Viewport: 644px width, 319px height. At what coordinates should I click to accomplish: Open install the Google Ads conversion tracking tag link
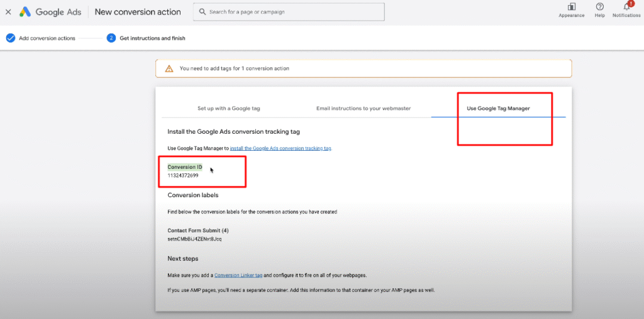point(280,148)
